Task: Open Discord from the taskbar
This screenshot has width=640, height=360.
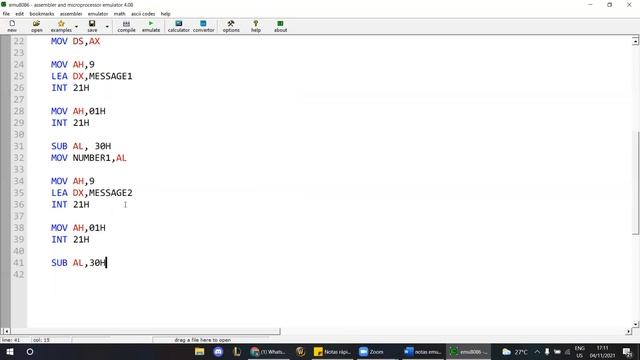Action: tap(218, 351)
